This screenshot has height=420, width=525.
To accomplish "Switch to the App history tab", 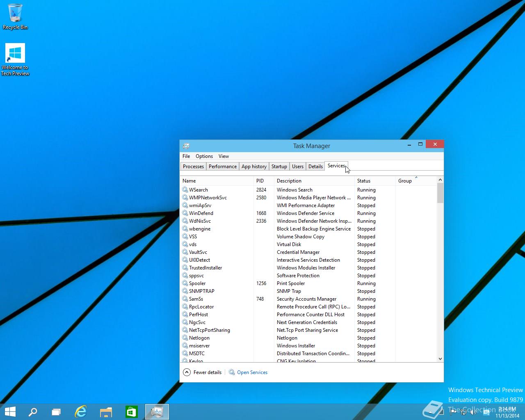I will click(x=254, y=166).
